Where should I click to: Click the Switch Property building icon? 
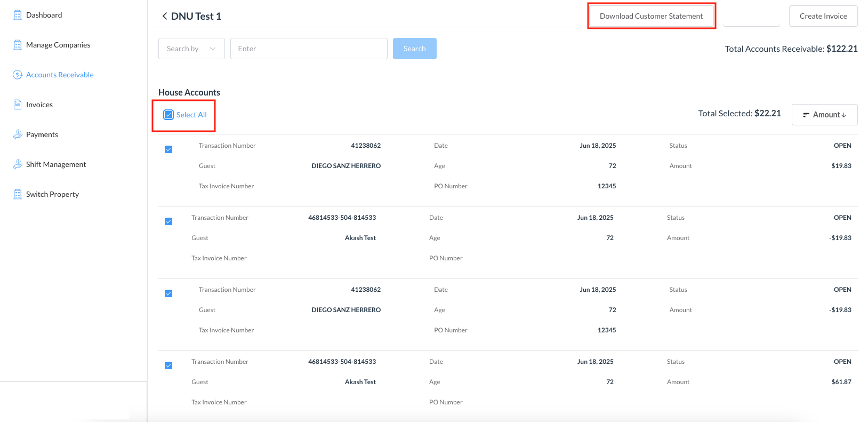(x=18, y=194)
